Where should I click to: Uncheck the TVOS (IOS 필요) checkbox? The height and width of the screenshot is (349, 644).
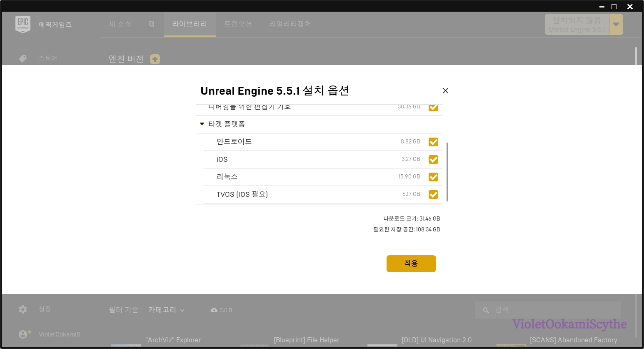pyautogui.click(x=433, y=194)
